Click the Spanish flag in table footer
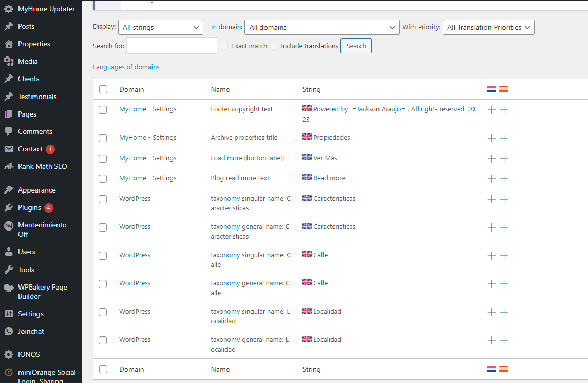Viewport: 588px width, 383px height. pos(504,369)
